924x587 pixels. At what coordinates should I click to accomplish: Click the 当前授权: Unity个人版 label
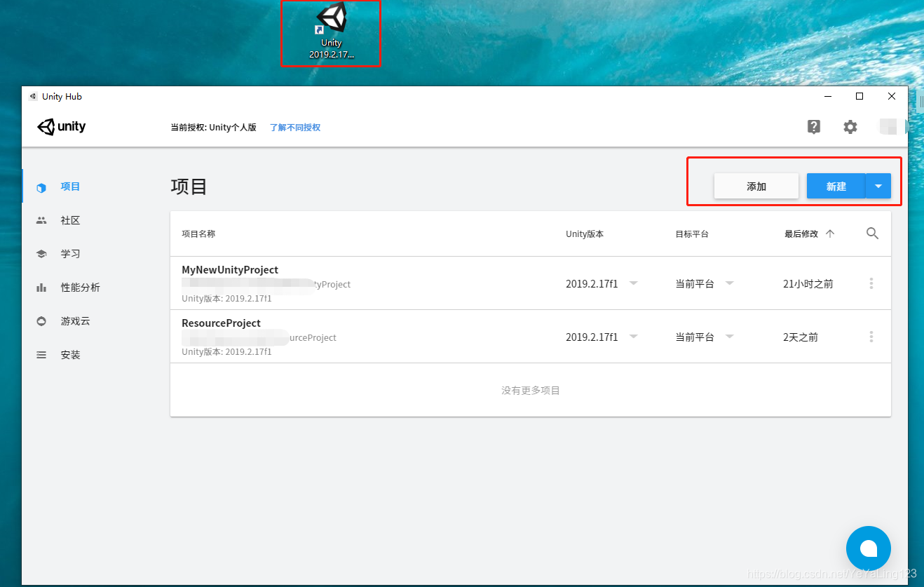click(x=214, y=128)
